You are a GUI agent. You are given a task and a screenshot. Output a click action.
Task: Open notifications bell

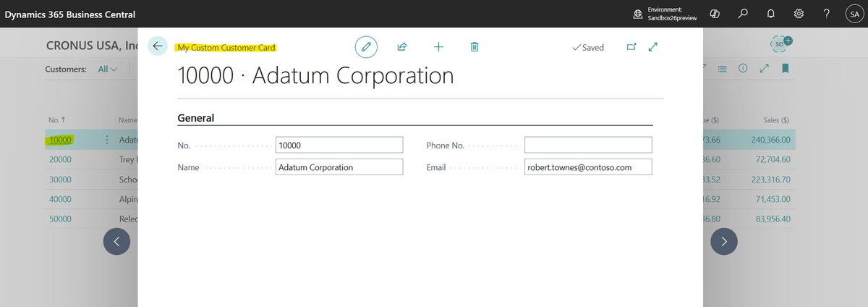[x=771, y=14]
